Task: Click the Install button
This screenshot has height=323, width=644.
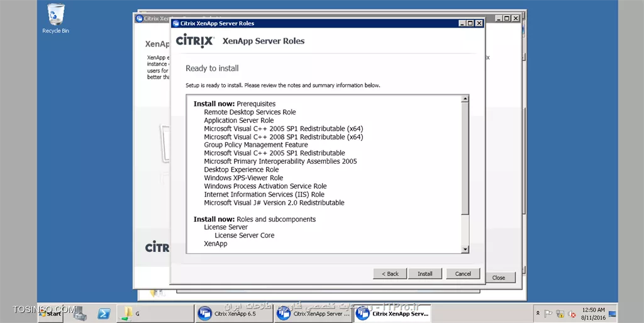Action: 425,274
